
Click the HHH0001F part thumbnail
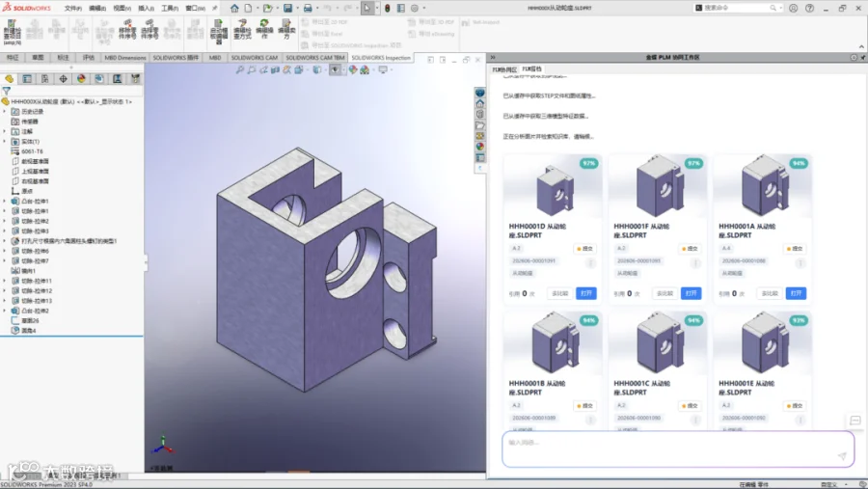(x=658, y=186)
